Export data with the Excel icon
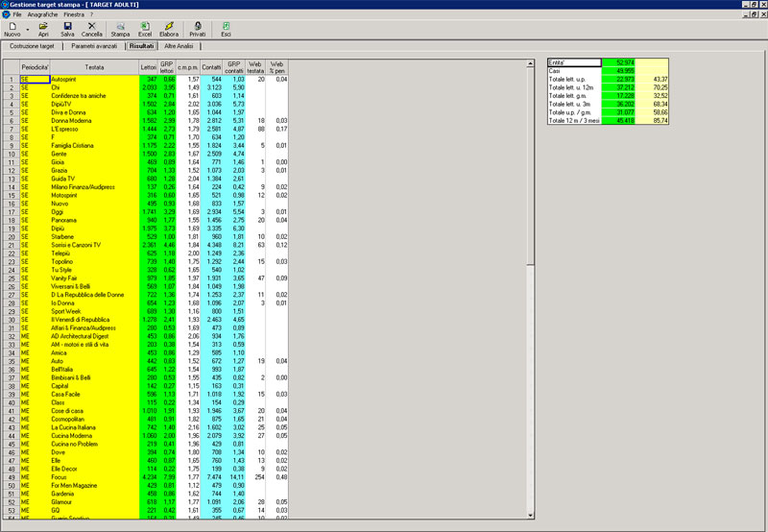 pos(145,27)
